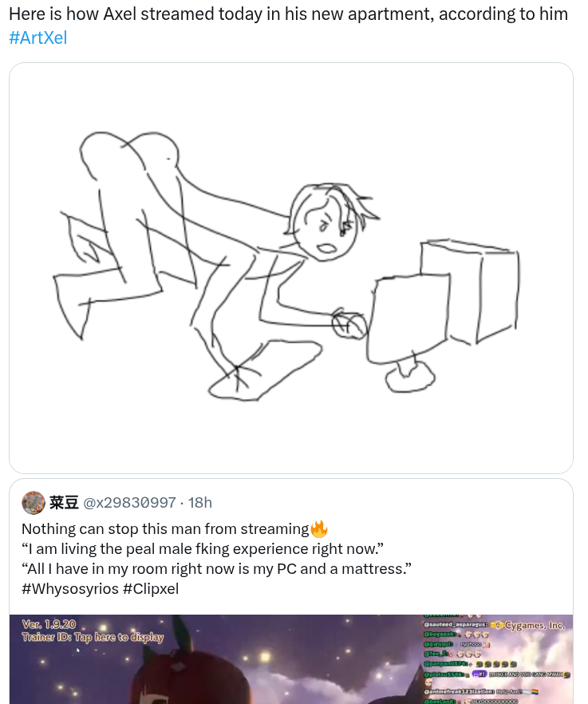588x704 pixels.
Task: Play the embedded stream clip video
Action: [x=291, y=659]
